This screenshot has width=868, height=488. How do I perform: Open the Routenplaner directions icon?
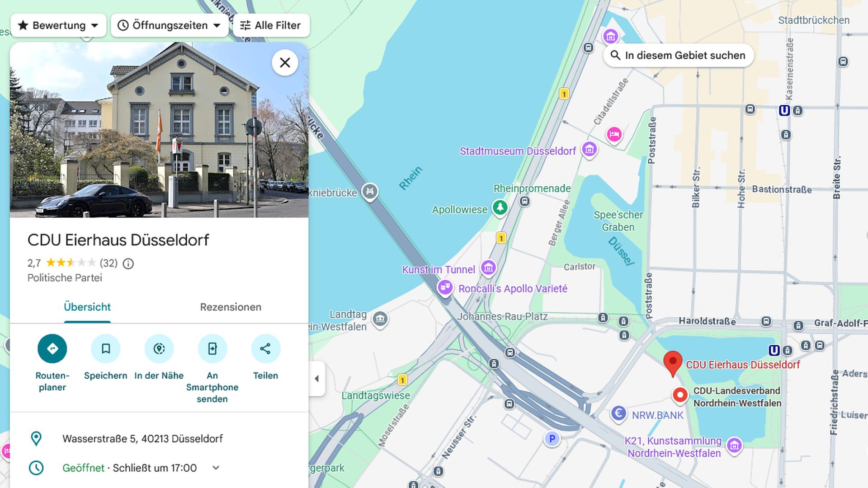[52, 348]
